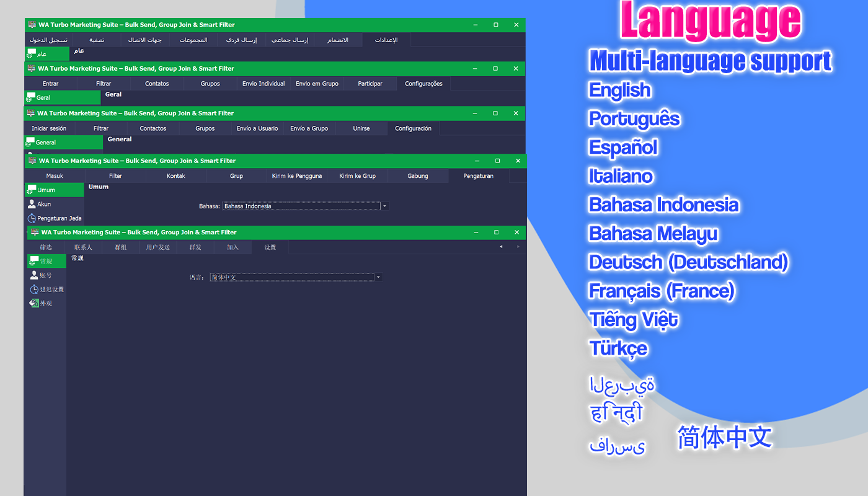Switch to the Kirim ke Pengguna tab
This screenshot has width=868, height=496.
click(x=297, y=176)
